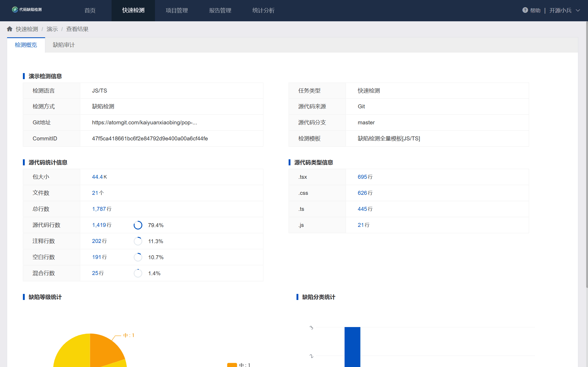588x367 pixels.
Task: Click the CommitID hash value
Action: pyautogui.click(x=150, y=139)
